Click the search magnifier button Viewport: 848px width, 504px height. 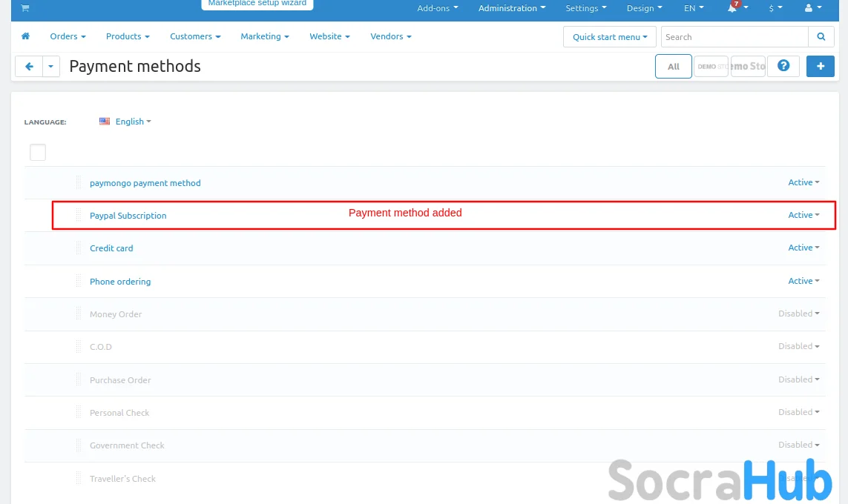coord(821,37)
